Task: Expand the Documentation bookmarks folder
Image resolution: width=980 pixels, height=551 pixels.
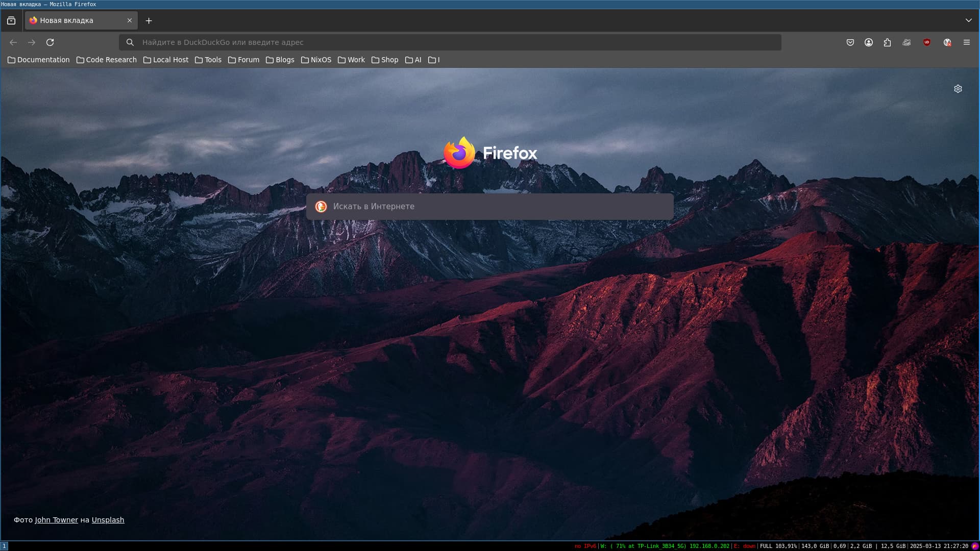Action: (x=39, y=60)
